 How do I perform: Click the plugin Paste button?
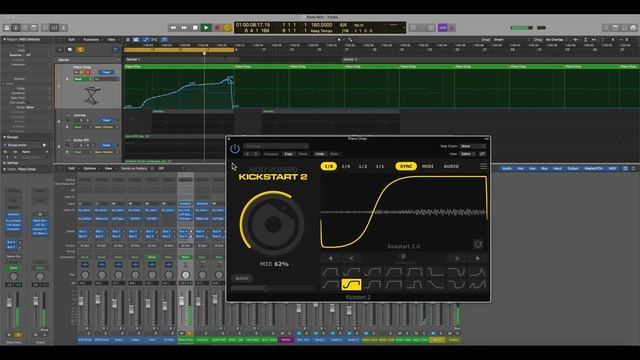pos(303,154)
